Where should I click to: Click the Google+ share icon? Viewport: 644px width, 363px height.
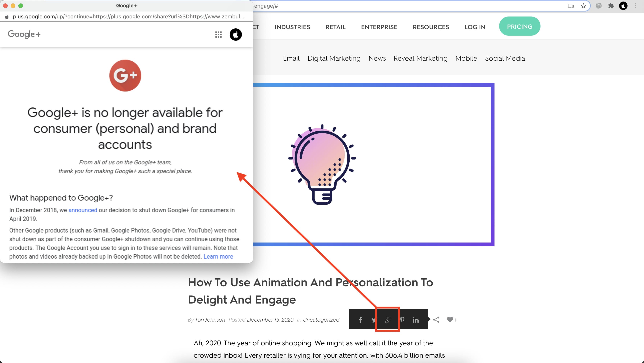(x=388, y=320)
